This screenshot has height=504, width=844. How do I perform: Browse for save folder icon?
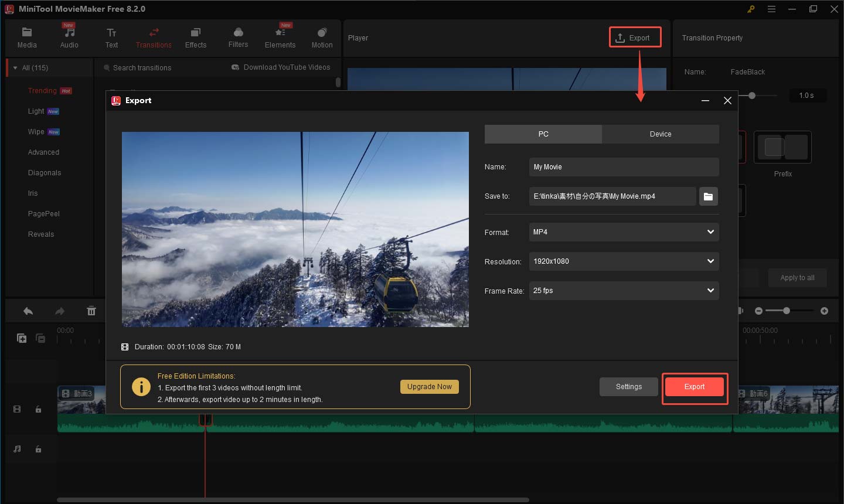[708, 196]
